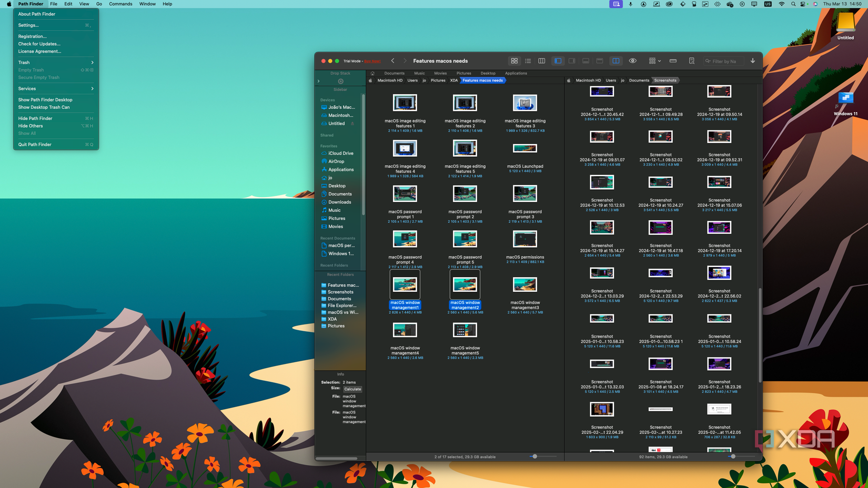The width and height of the screenshot is (868, 488).
Task: Toggle the dual pane browser
Action: (x=615, y=61)
